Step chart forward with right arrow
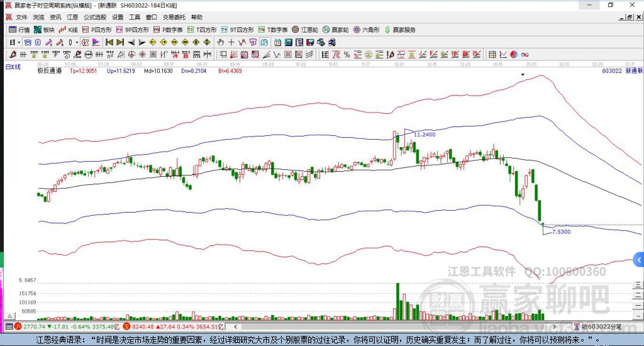The height and width of the screenshot is (346, 644). pos(142,42)
